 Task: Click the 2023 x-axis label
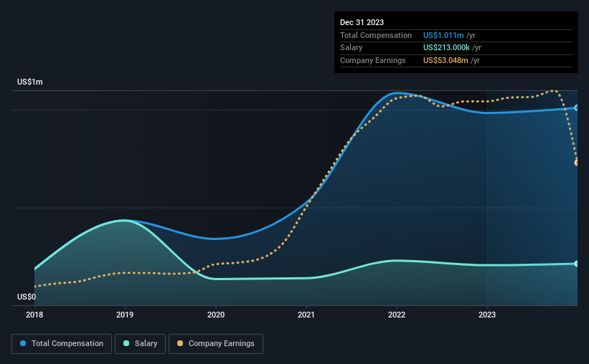coord(487,315)
